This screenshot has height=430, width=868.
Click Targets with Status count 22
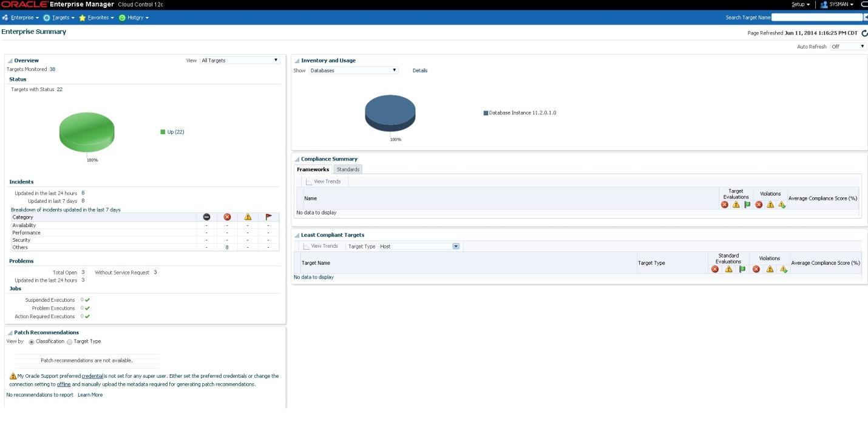click(x=59, y=89)
